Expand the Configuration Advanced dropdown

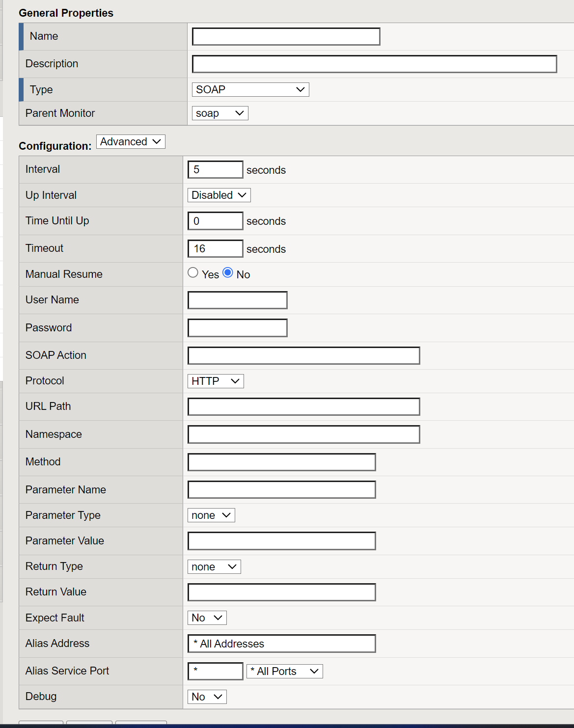(131, 142)
